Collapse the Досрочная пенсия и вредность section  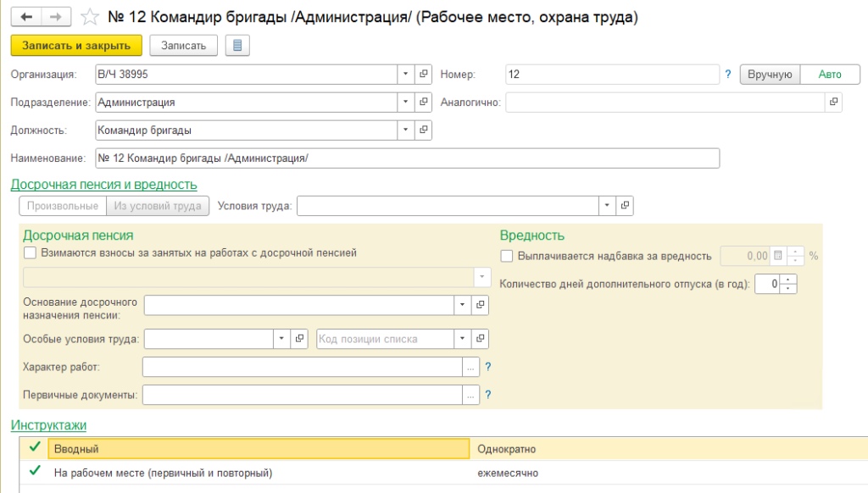click(104, 185)
